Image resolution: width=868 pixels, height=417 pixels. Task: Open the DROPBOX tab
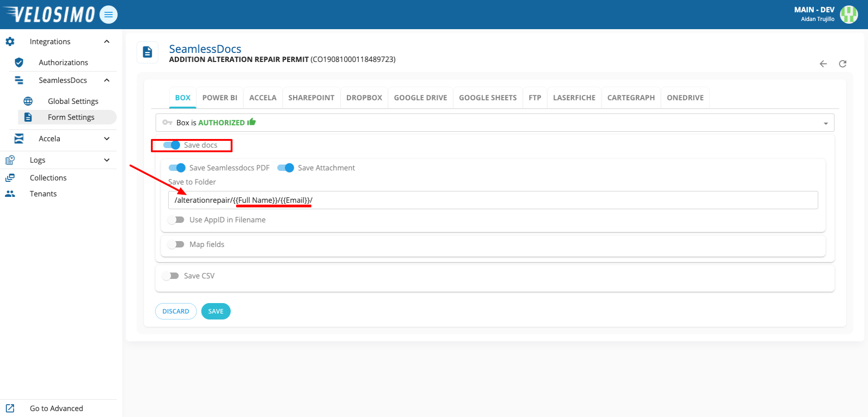tap(364, 98)
